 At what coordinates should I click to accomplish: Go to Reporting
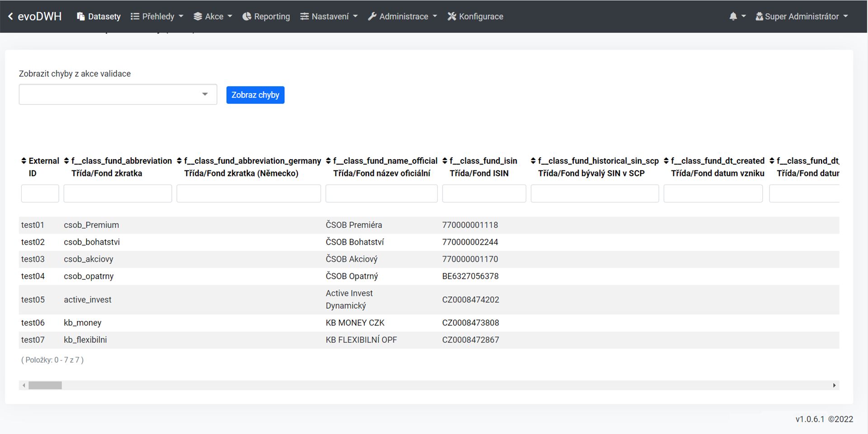click(266, 16)
